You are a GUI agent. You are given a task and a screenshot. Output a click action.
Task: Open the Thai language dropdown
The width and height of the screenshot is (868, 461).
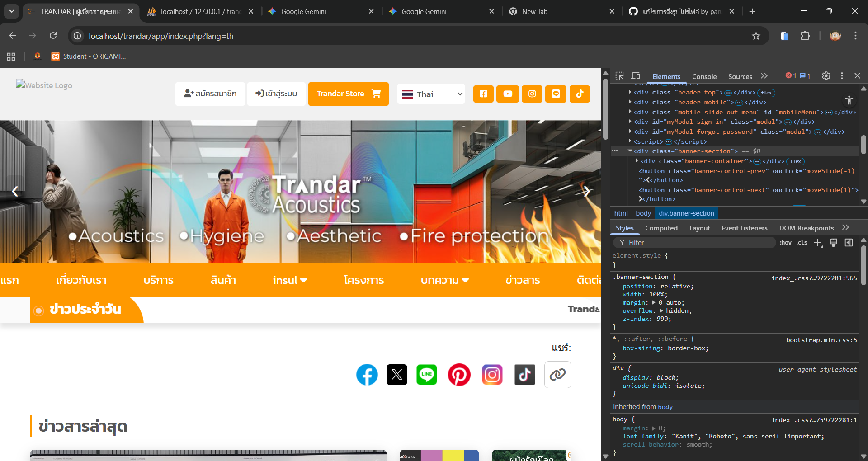coord(431,94)
